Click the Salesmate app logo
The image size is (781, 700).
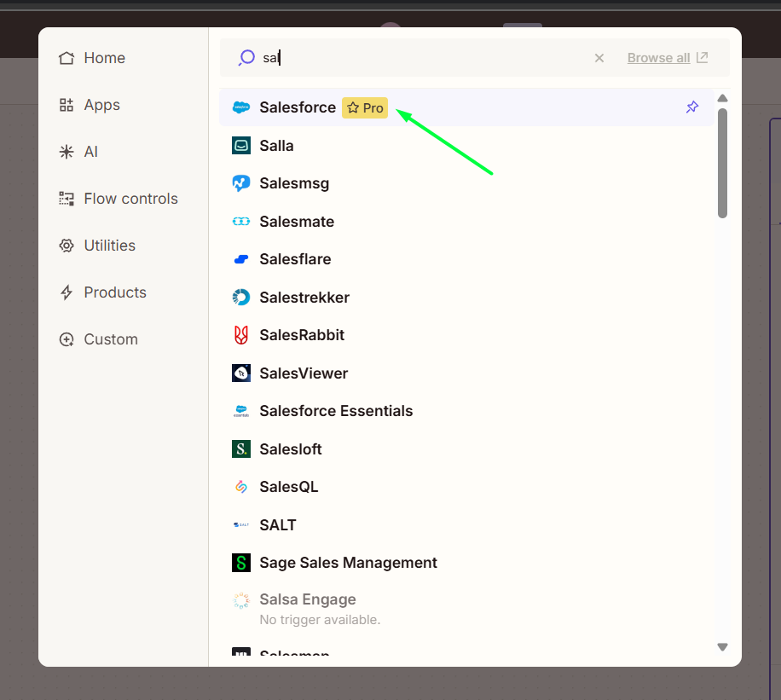coord(241,221)
